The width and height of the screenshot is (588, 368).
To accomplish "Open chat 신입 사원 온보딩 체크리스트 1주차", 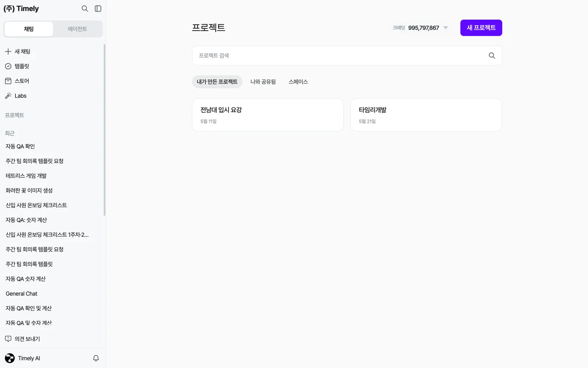I will pyautogui.click(x=51, y=235).
